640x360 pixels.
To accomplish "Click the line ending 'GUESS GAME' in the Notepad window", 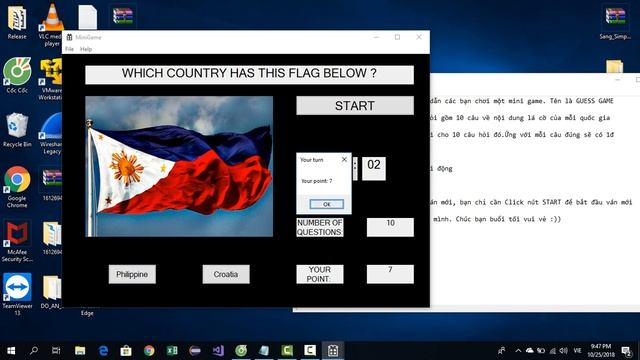I will pyautogui.click(x=521, y=101).
